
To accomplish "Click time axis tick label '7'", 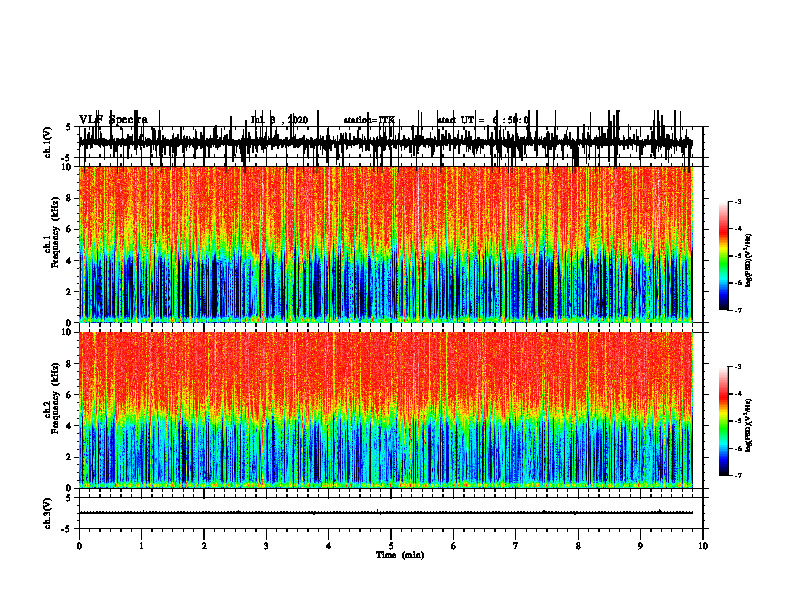I will (x=516, y=546).
